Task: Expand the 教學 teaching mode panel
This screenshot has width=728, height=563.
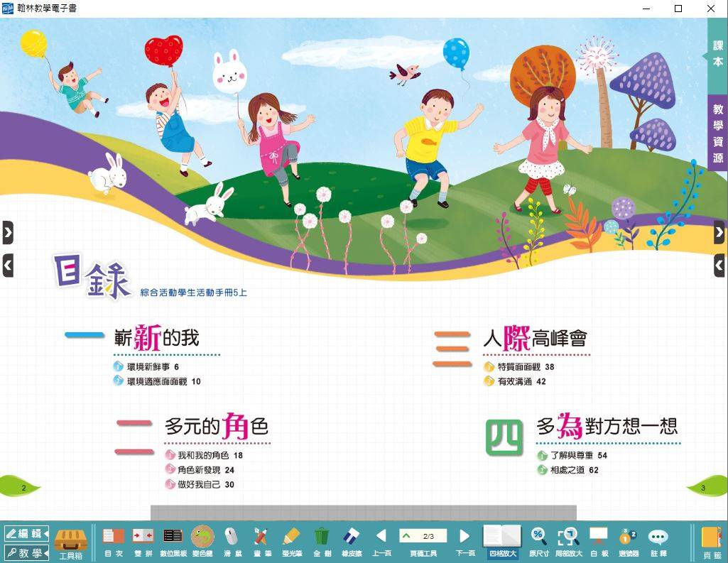Action: tap(26, 553)
